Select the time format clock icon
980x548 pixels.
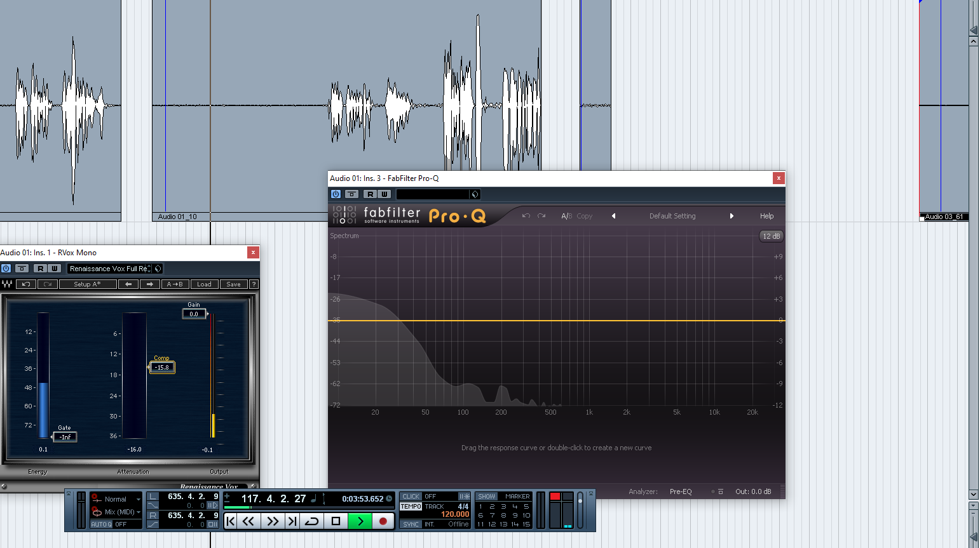[389, 498]
